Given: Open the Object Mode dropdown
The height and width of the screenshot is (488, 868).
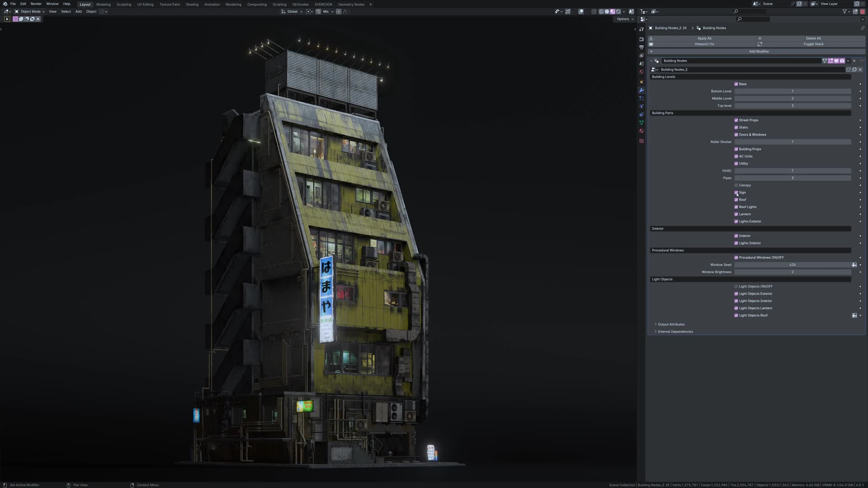Looking at the screenshot, I should [x=30, y=12].
